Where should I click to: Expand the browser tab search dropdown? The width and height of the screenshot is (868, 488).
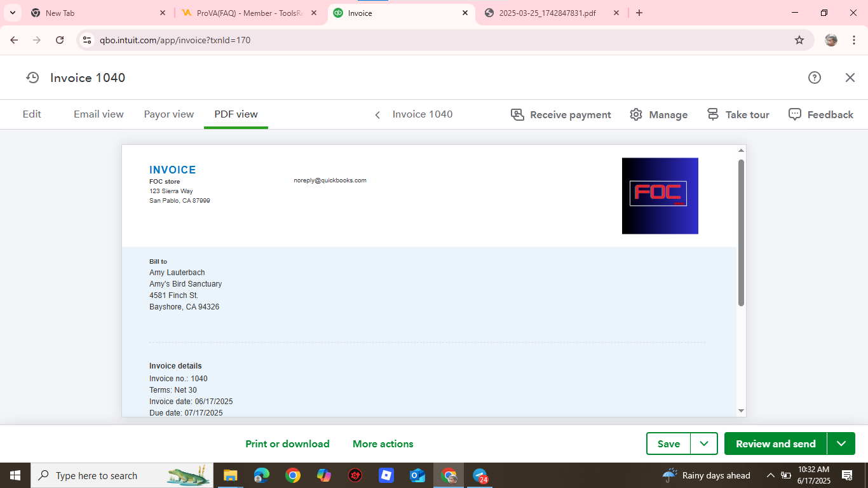tap(13, 13)
